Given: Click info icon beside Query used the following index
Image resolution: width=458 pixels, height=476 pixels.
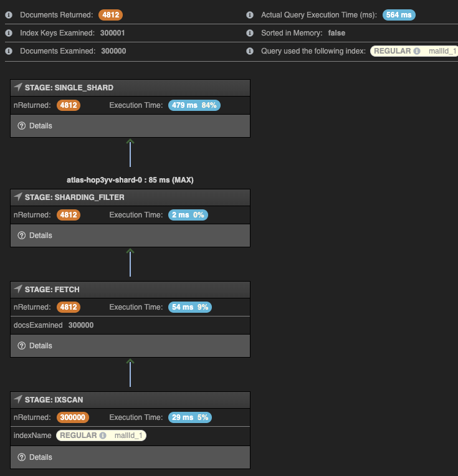Looking at the screenshot, I should (250, 51).
